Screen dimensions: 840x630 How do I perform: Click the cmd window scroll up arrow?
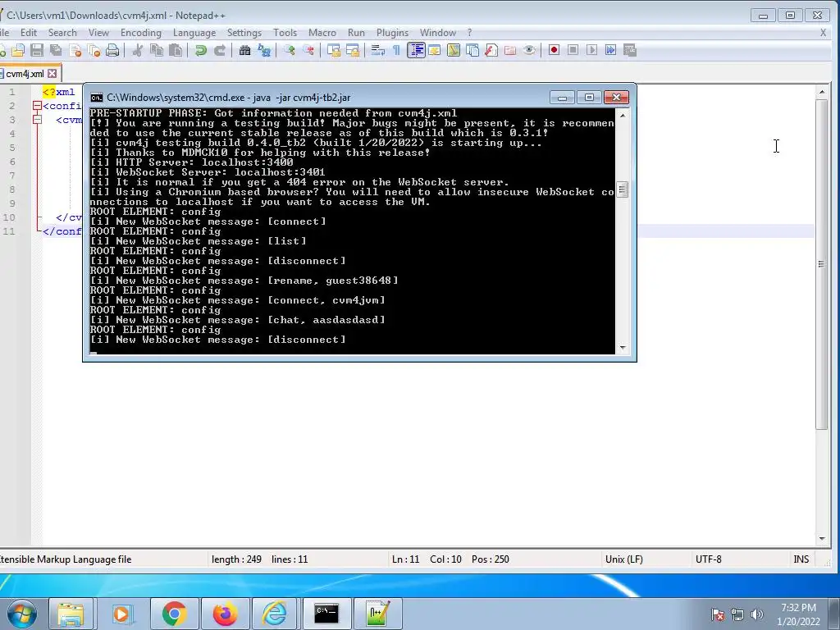622,115
